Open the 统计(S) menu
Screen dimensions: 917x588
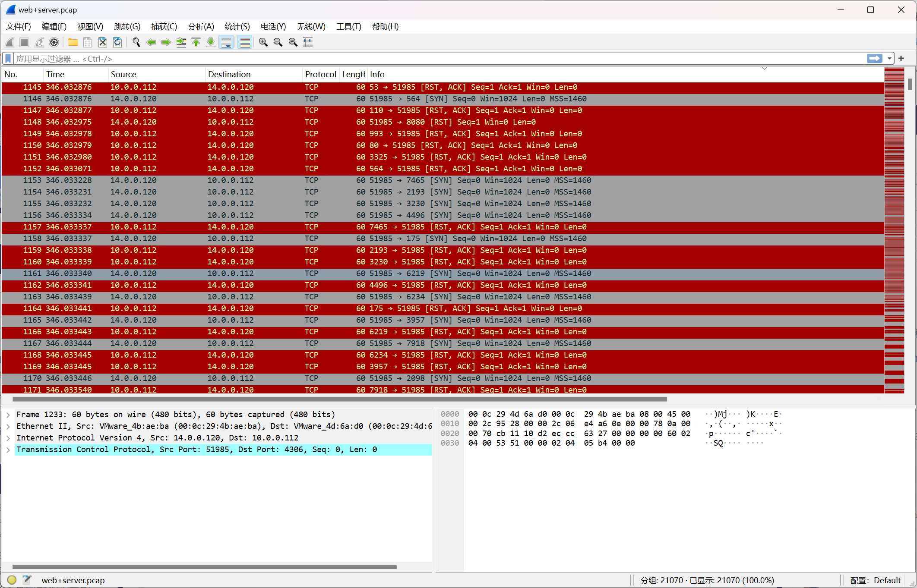click(237, 27)
